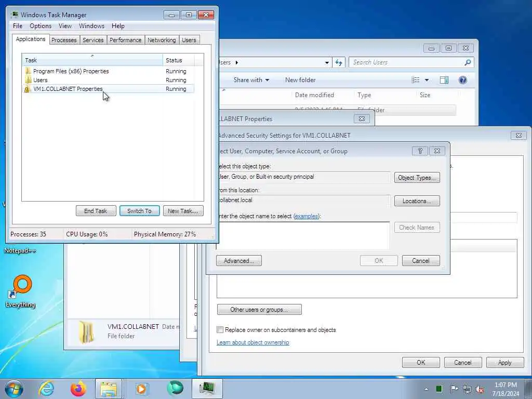Launch Firefox from the taskbar
This screenshot has width=532, height=399.
coord(78,389)
